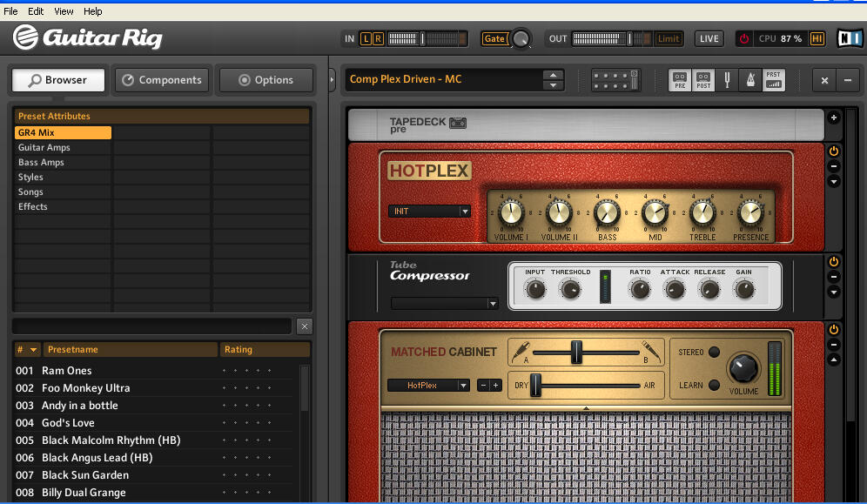Click the compressor Input knob

[x=535, y=289]
